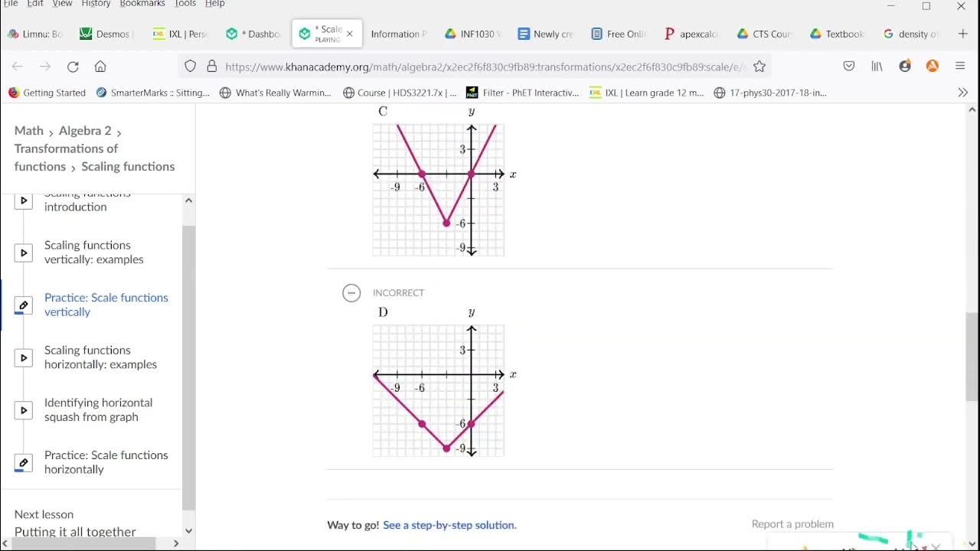Go to the Firefox home page
Image resolution: width=980 pixels, height=551 pixels.
coord(100,67)
